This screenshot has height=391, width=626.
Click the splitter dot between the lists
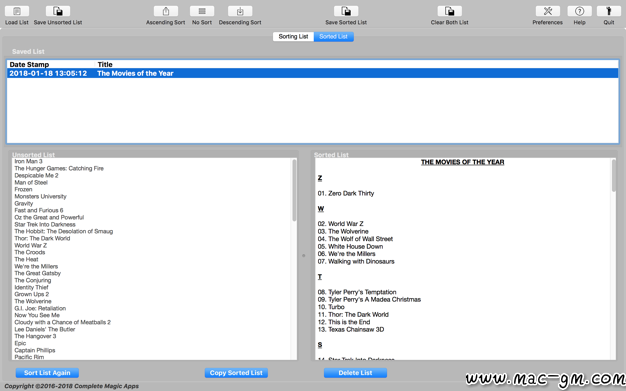point(304,256)
